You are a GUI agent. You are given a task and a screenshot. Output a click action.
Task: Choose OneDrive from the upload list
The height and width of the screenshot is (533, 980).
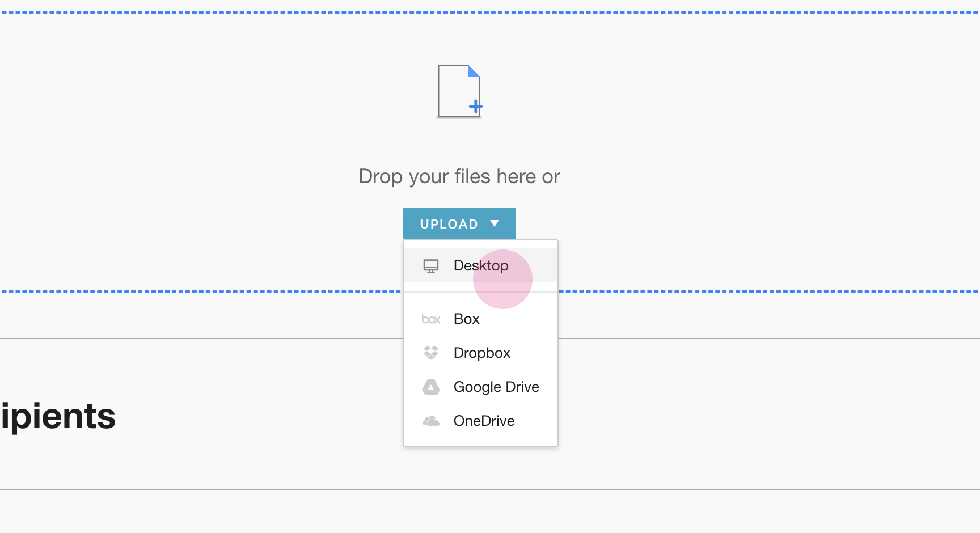[480, 421]
